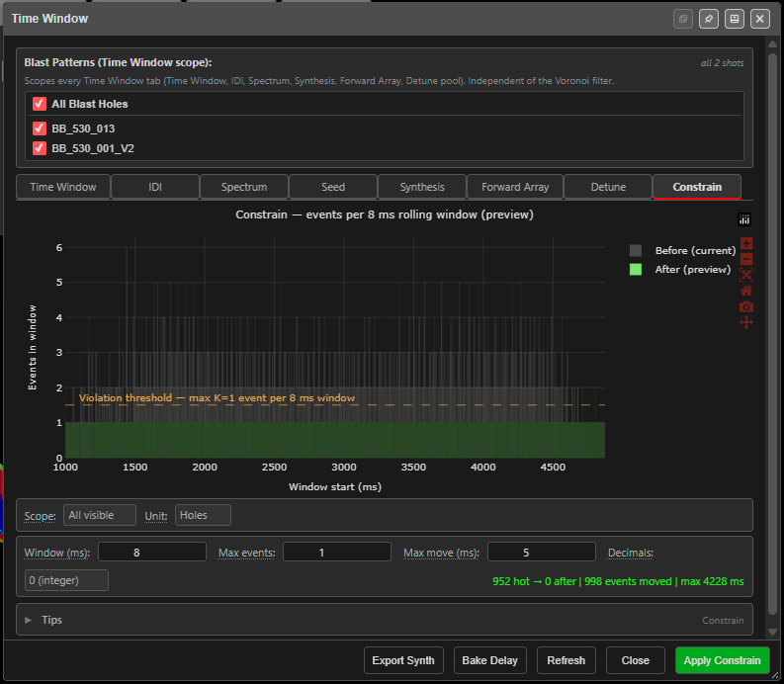Select the pan tool arrows icon
Screen dimensions: 784x684
pyautogui.click(x=746, y=322)
